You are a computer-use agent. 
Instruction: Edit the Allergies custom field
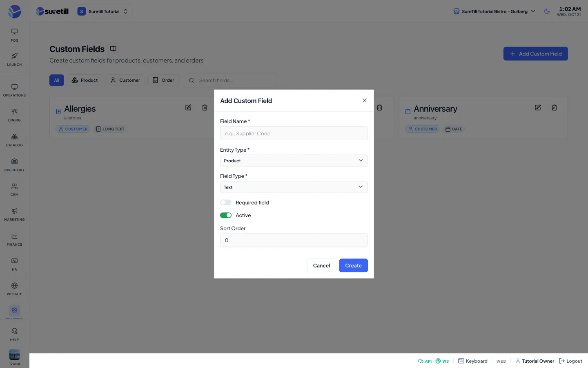188,108
